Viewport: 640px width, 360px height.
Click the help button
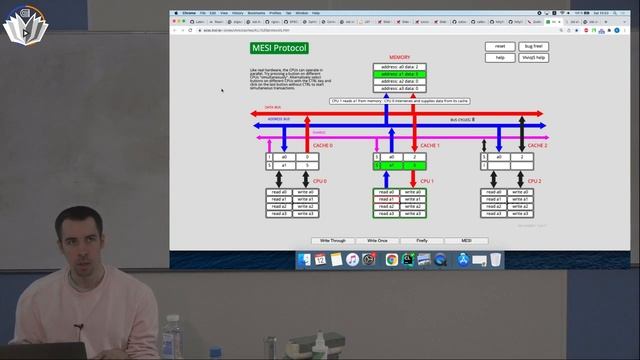coord(500,58)
